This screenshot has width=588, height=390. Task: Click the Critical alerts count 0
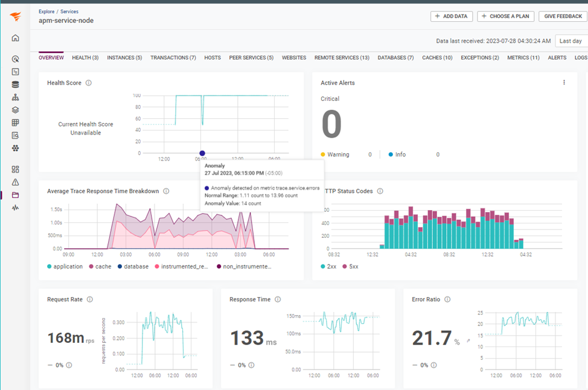[x=331, y=124]
